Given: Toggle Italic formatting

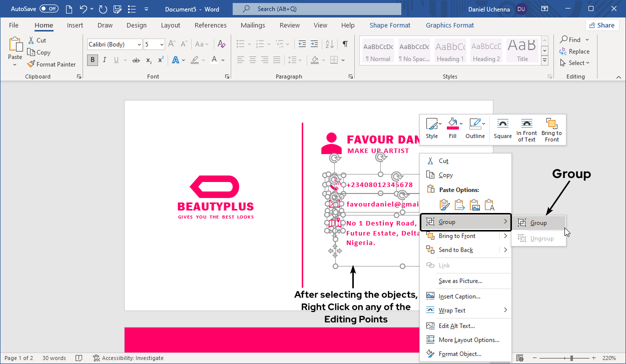Looking at the screenshot, I should (105, 60).
